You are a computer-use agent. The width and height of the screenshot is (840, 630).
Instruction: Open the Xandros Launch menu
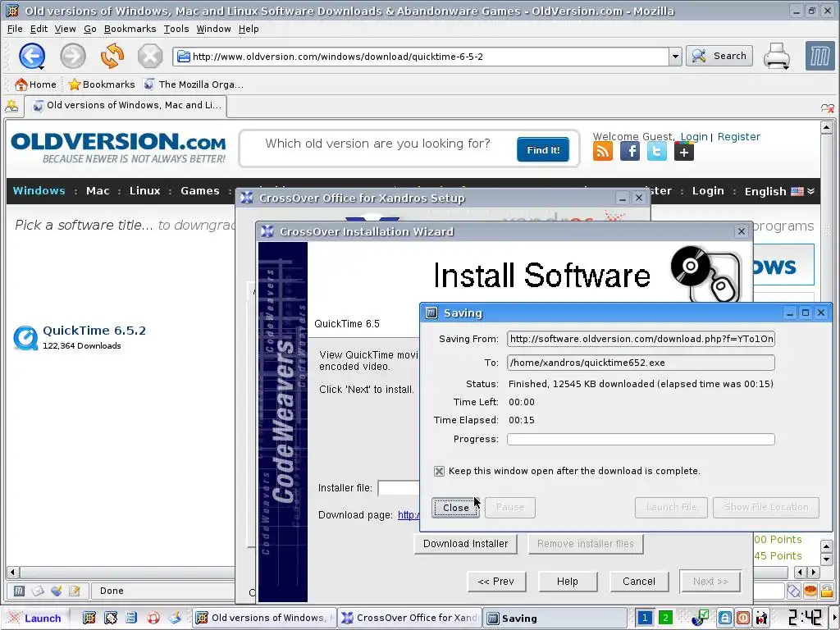tap(35, 618)
